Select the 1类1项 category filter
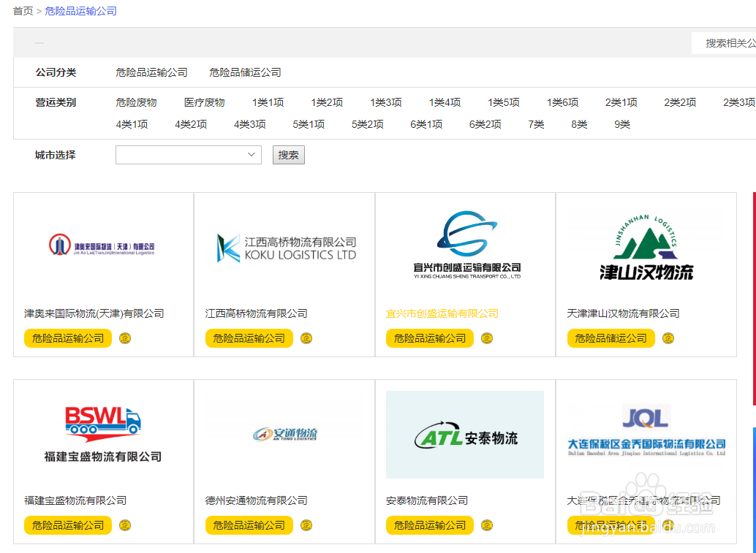The height and width of the screenshot is (553, 756). [x=268, y=102]
